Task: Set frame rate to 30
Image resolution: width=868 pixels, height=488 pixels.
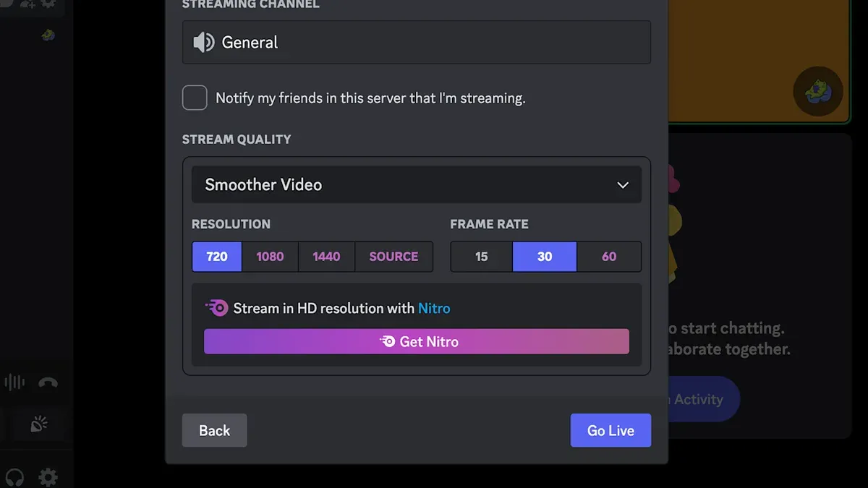Action: pos(545,257)
